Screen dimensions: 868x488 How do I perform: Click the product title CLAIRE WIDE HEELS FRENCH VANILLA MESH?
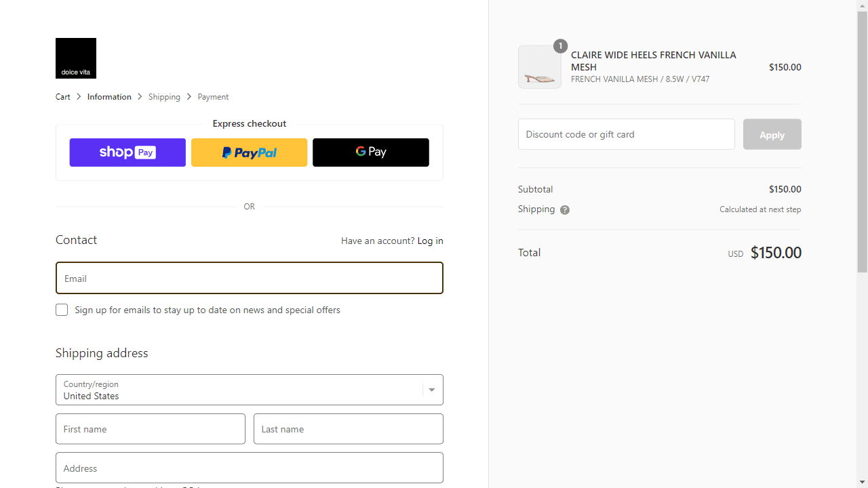[x=654, y=61]
